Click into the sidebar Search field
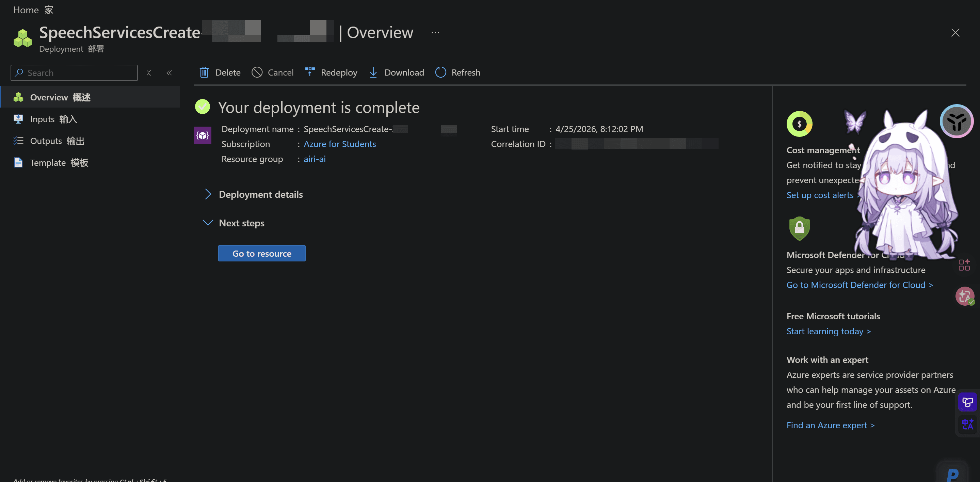 point(74,73)
